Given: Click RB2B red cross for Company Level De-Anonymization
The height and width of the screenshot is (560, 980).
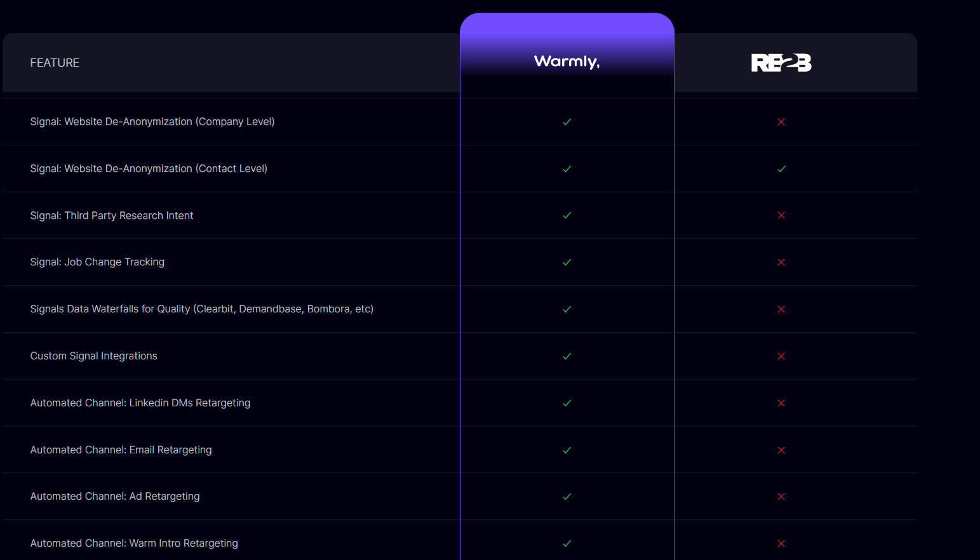Looking at the screenshot, I should point(781,122).
